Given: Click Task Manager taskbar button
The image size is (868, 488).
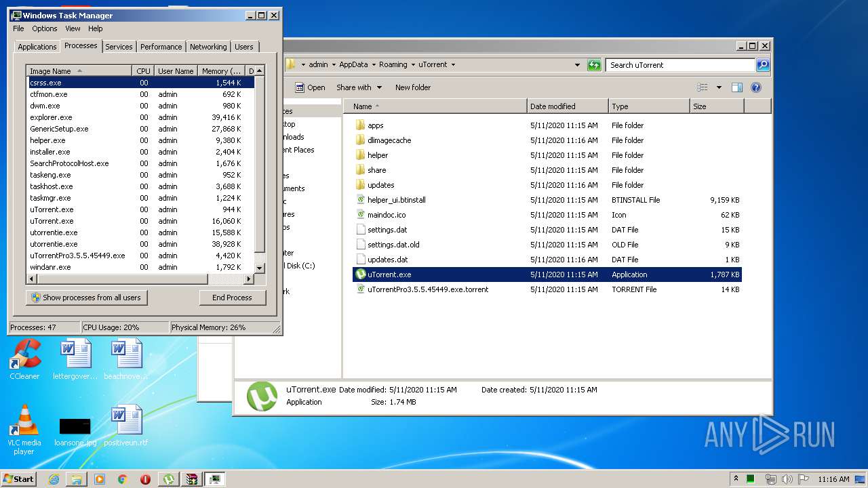Looking at the screenshot, I should [215, 479].
